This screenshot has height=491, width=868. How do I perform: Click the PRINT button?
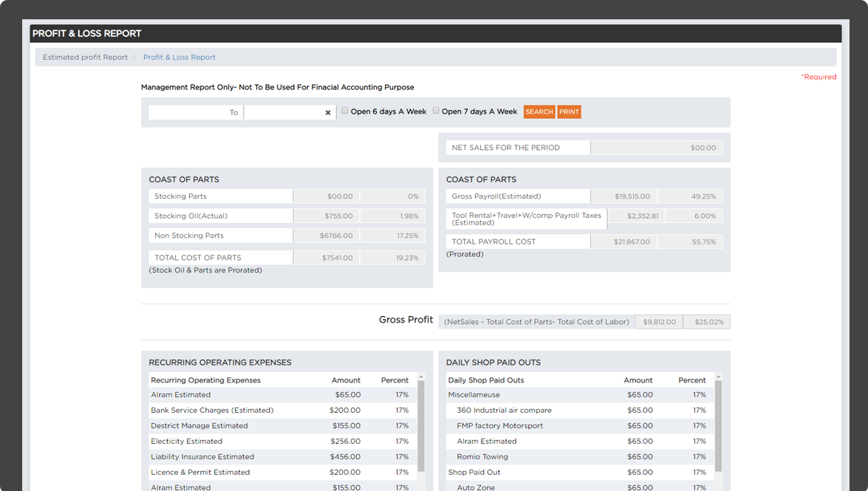point(569,112)
